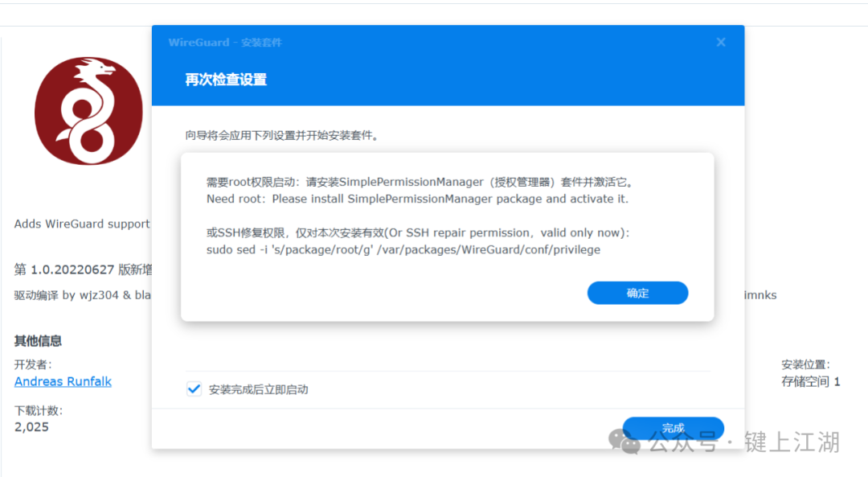Viewport: 868px width, 477px height.
Task: Click the Adds WireGuard support description text
Action: coord(82,224)
